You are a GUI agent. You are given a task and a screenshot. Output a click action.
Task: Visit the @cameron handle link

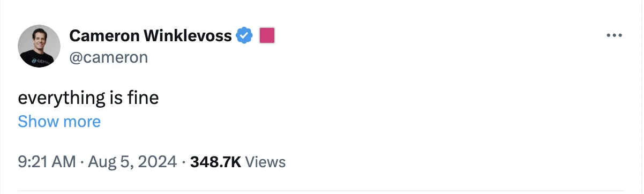[x=109, y=57]
